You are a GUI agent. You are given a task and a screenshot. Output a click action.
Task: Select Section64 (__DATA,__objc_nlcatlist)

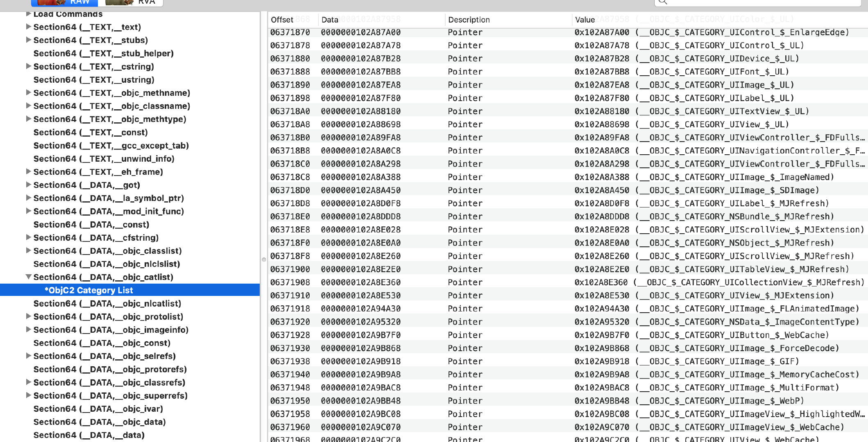(x=107, y=303)
